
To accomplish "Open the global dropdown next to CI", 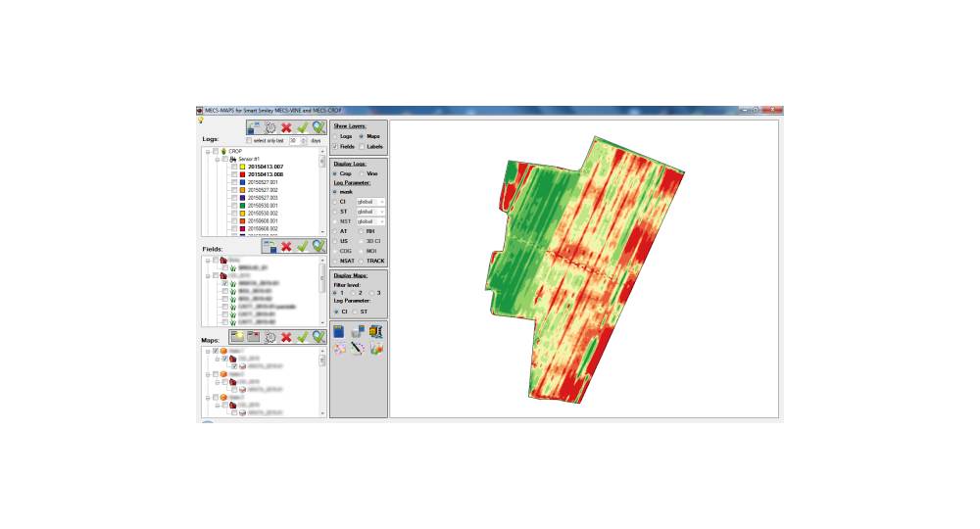I will pyautogui.click(x=370, y=202).
